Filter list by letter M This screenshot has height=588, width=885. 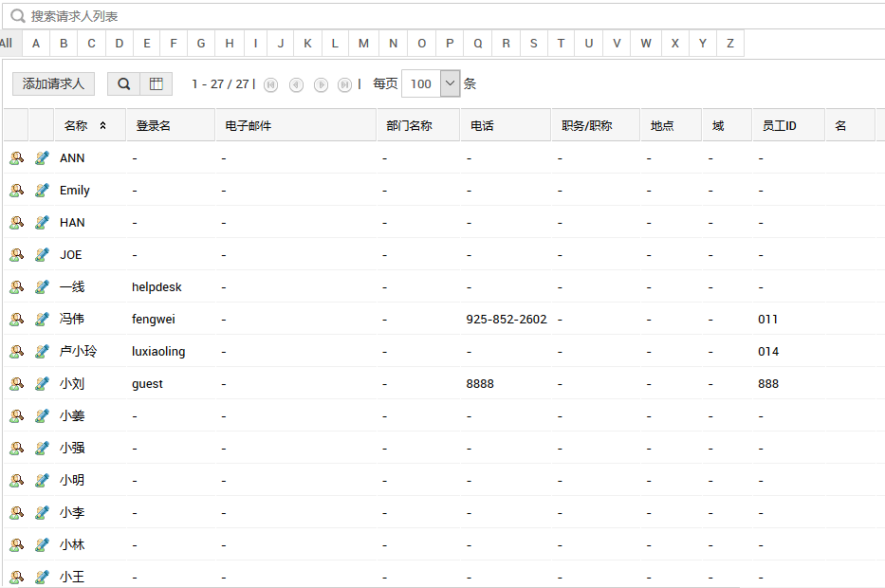pyautogui.click(x=363, y=44)
